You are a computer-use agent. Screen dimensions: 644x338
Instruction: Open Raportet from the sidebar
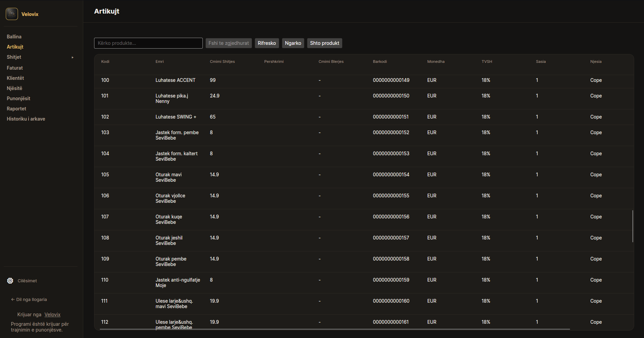pos(16,109)
